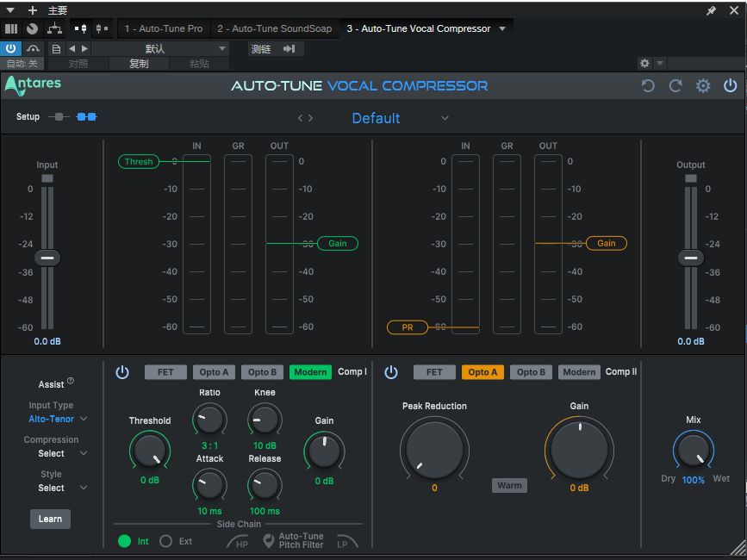This screenshot has height=560, width=747.
Task: Undo the last change in Vocal Compressor
Action: (x=648, y=85)
